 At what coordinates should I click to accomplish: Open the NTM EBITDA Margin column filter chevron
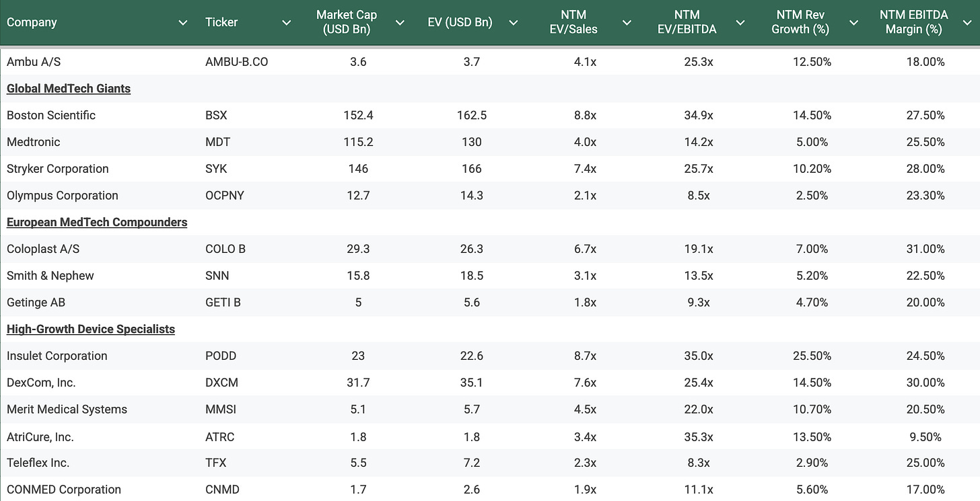(967, 23)
